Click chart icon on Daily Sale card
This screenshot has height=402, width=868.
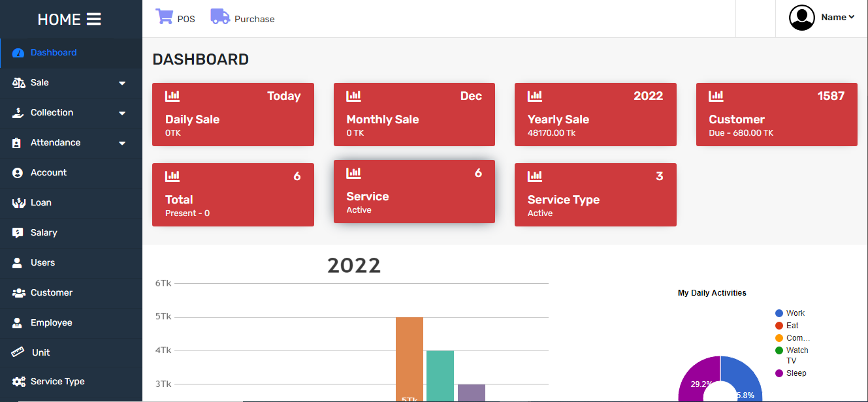click(172, 96)
